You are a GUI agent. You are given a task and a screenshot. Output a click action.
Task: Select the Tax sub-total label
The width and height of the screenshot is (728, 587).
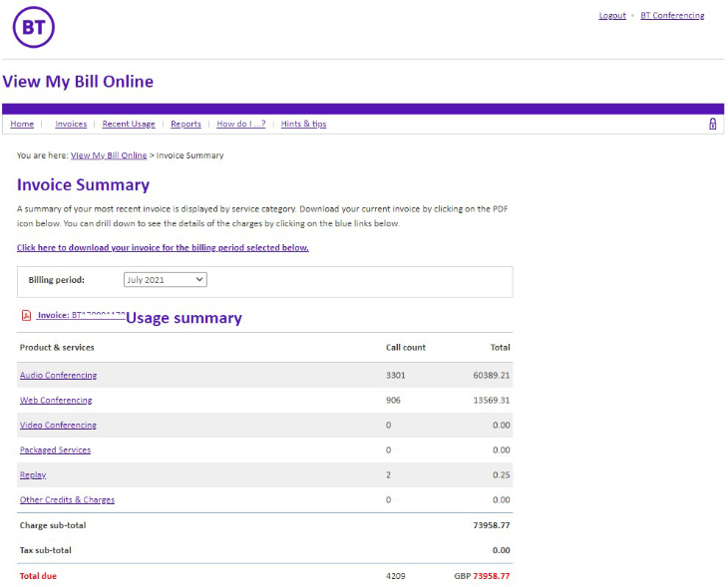coord(46,550)
